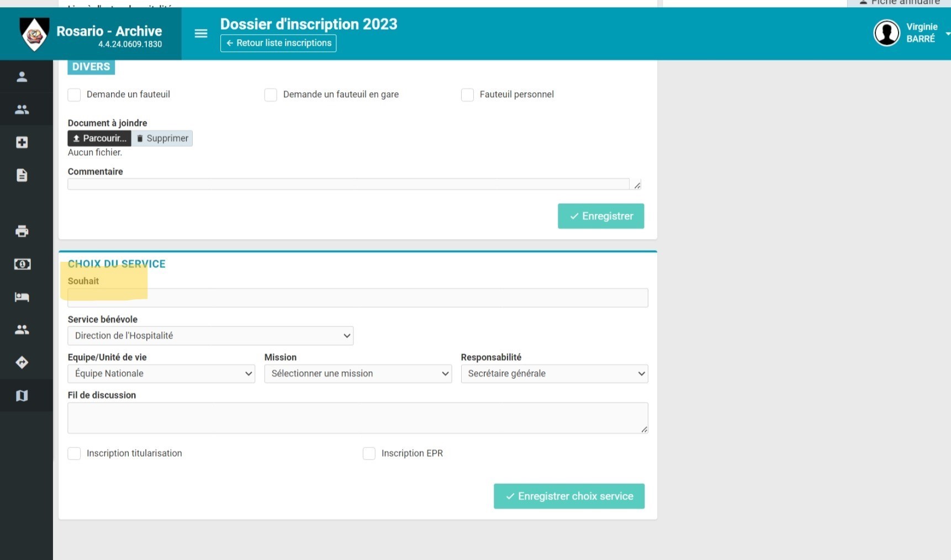The height and width of the screenshot is (560, 951).
Task: Open the medical cross plus sidebar icon
Action: click(22, 142)
